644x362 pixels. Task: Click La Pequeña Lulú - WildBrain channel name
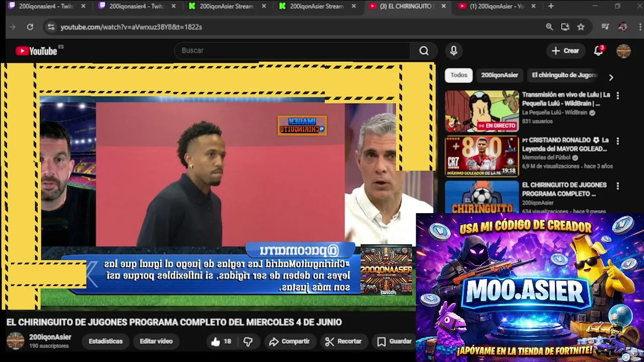(x=554, y=113)
